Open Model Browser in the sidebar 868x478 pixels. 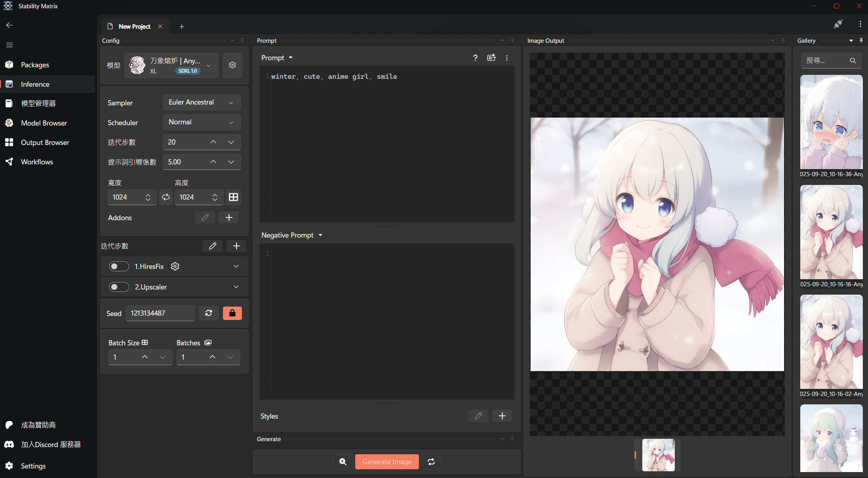tap(44, 123)
